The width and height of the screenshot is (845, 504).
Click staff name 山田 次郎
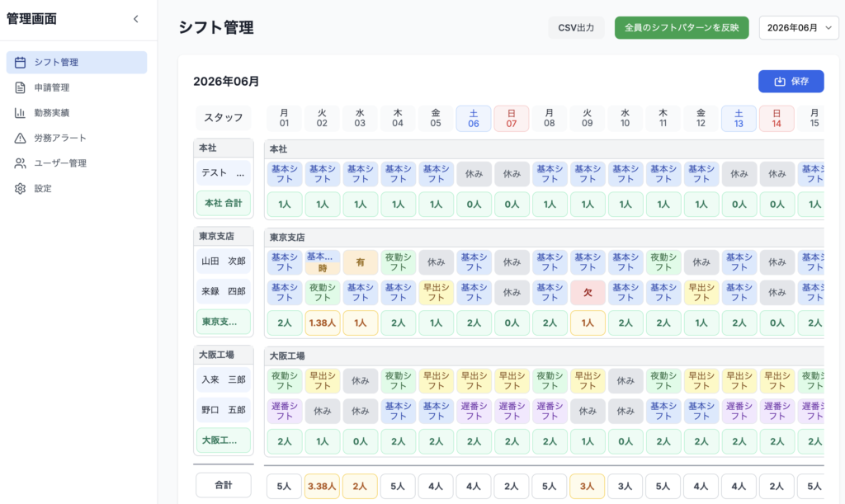223,261
